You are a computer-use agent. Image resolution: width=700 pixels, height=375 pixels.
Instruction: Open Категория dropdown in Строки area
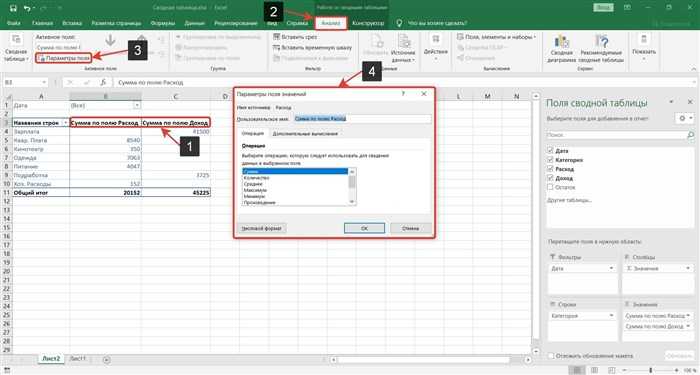pyautogui.click(x=612, y=316)
